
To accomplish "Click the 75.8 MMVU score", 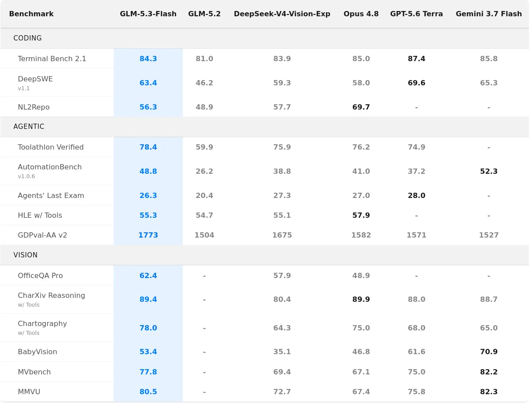I will tap(417, 392).
